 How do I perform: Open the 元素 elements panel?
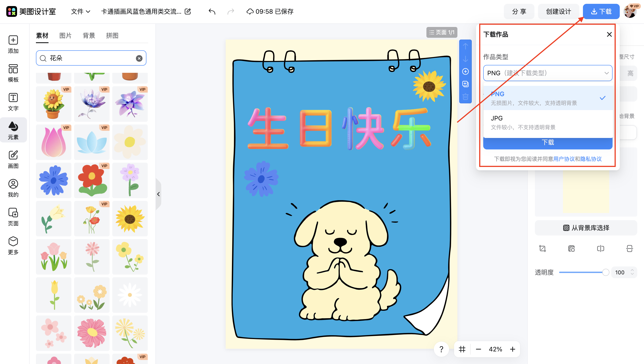click(x=13, y=130)
